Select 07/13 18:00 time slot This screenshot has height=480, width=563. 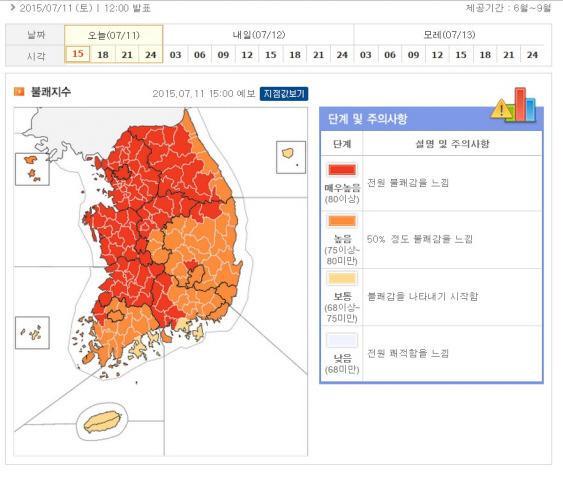click(x=485, y=55)
